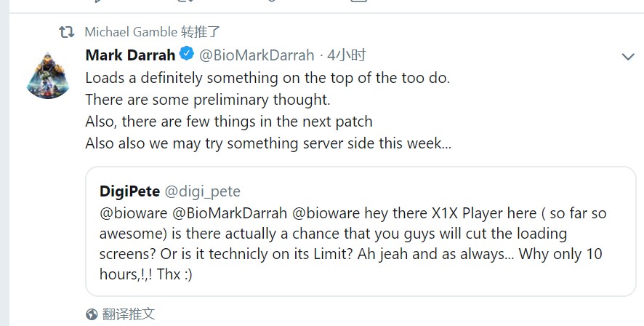This screenshot has width=644, height=326.
Task: Click the "There are some preliminary thought" line
Action: click(207, 99)
